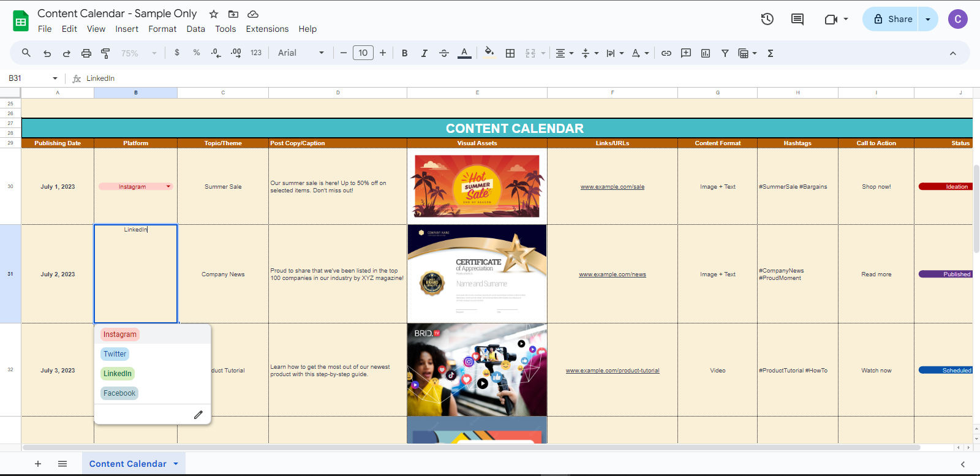The height and width of the screenshot is (476, 980).
Task: Increase the font size
Action: pos(383,53)
